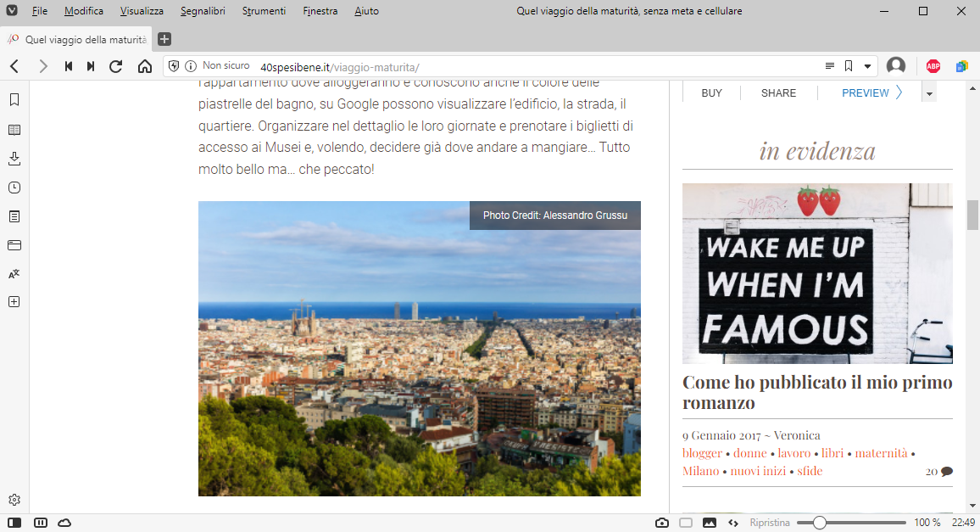980x532 pixels.
Task: Open the sync cloud status
Action: tap(64, 523)
